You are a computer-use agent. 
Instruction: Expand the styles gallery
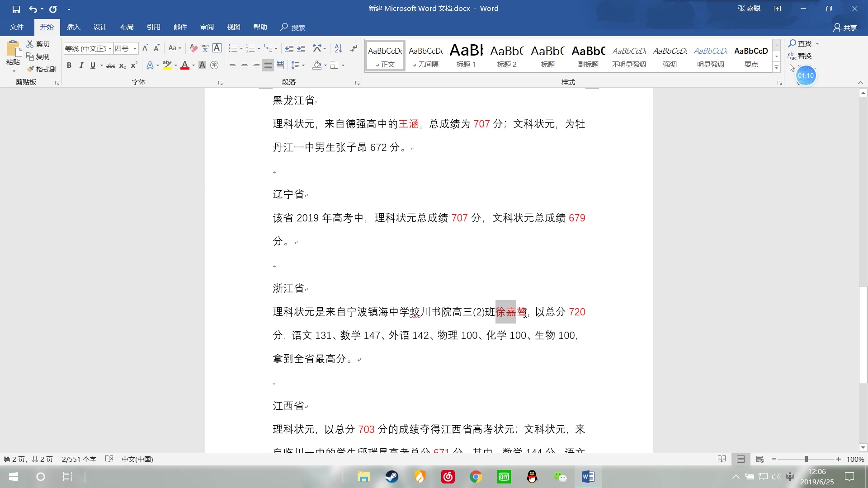[x=777, y=67]
